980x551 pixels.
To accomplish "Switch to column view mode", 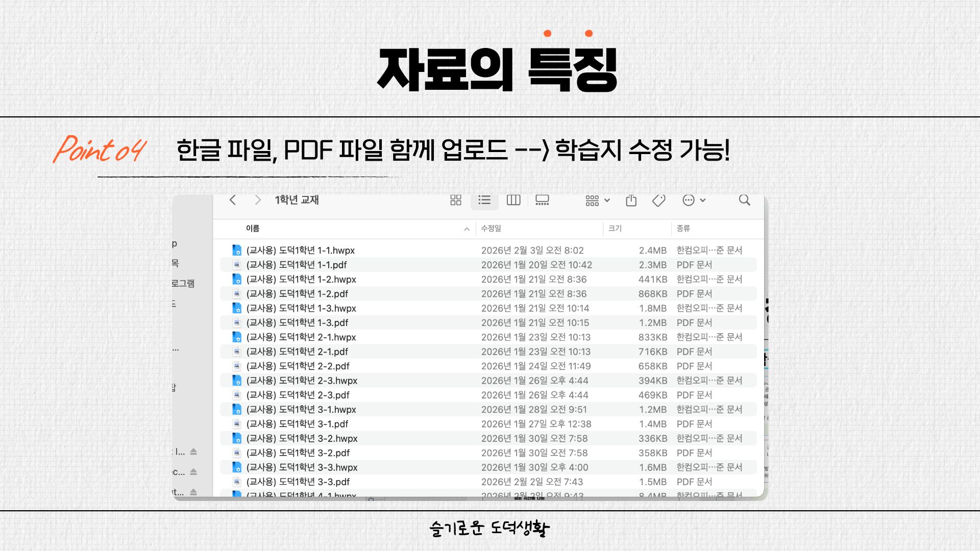I will coord(513,200).
